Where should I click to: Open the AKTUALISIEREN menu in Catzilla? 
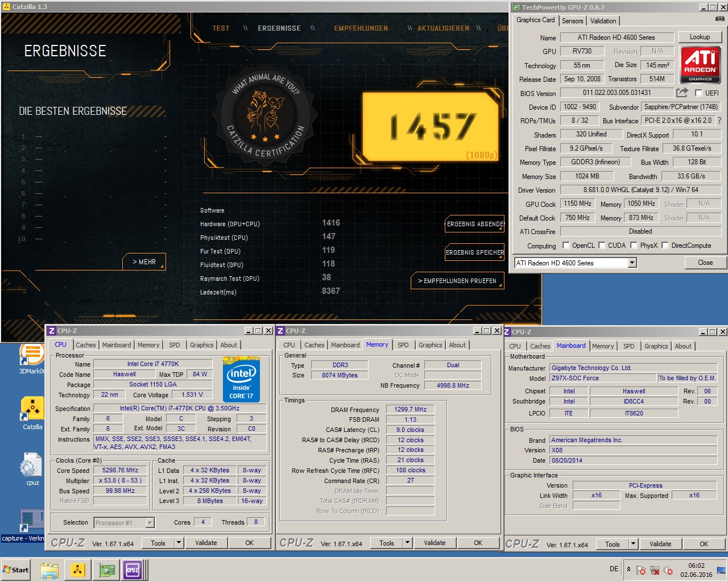point(444,28)
